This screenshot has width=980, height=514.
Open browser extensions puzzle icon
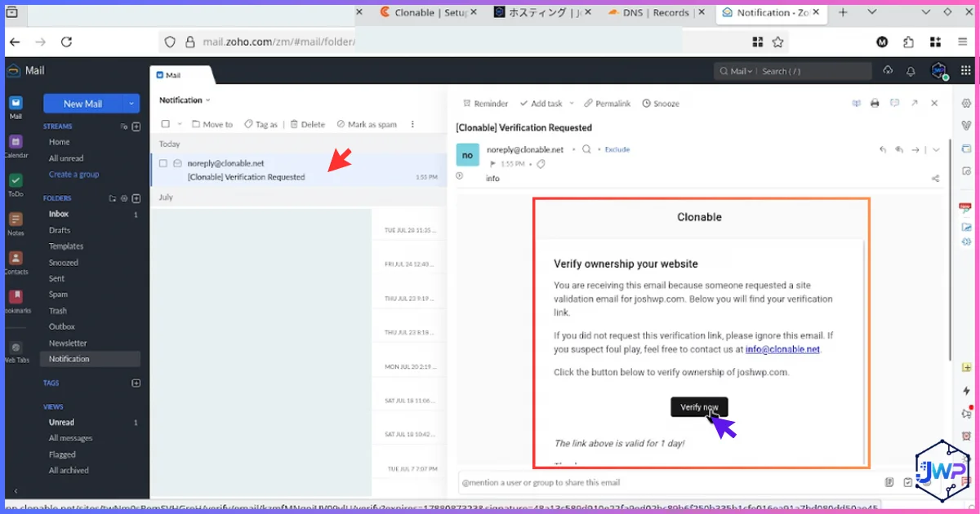(x=909, y=42)
